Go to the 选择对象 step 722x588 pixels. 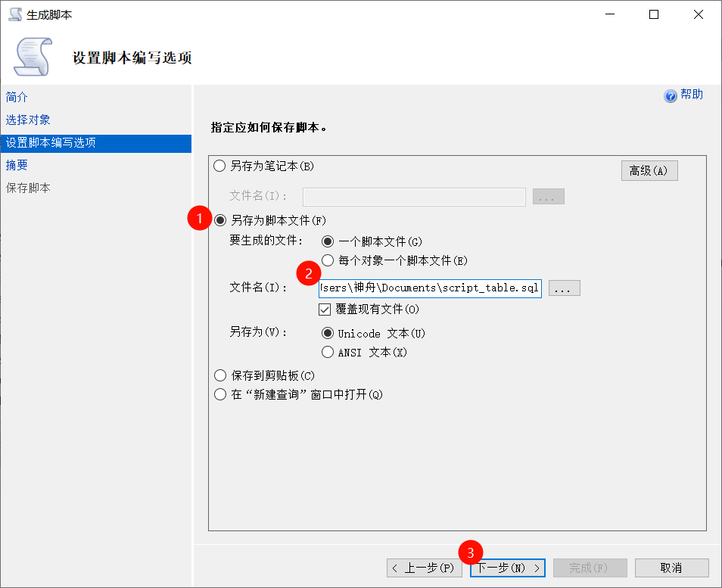coord(28,120)
